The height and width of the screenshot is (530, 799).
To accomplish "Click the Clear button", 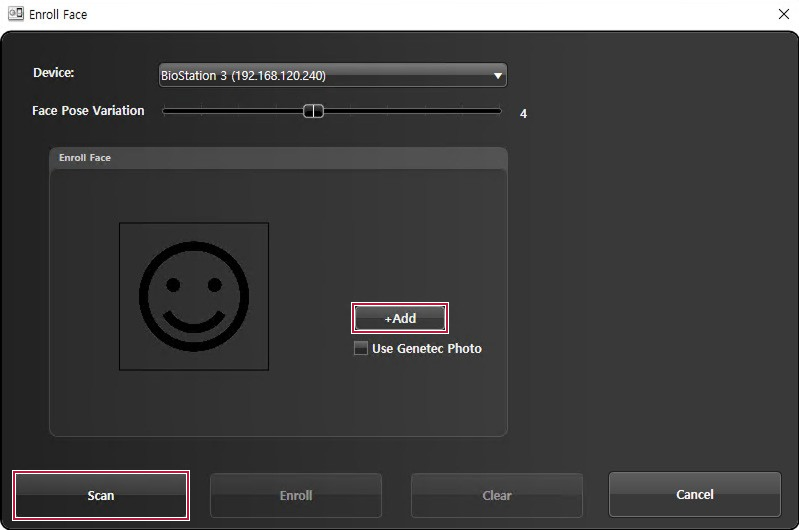I will (x=497, y=495).
